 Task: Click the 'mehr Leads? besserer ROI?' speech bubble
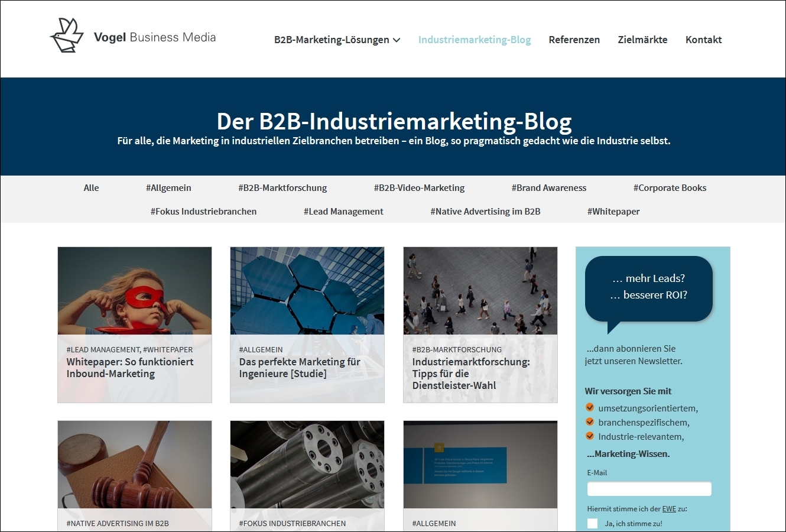tap(649, 290)
